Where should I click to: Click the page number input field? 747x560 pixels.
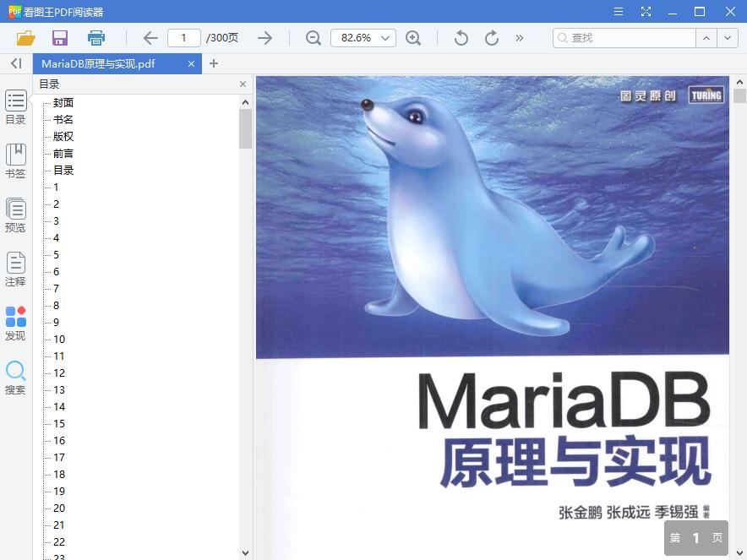pos(184,38)
